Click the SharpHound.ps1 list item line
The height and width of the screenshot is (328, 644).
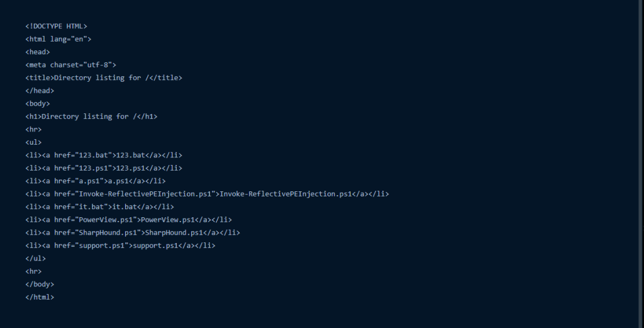click(x=133, y=233)
